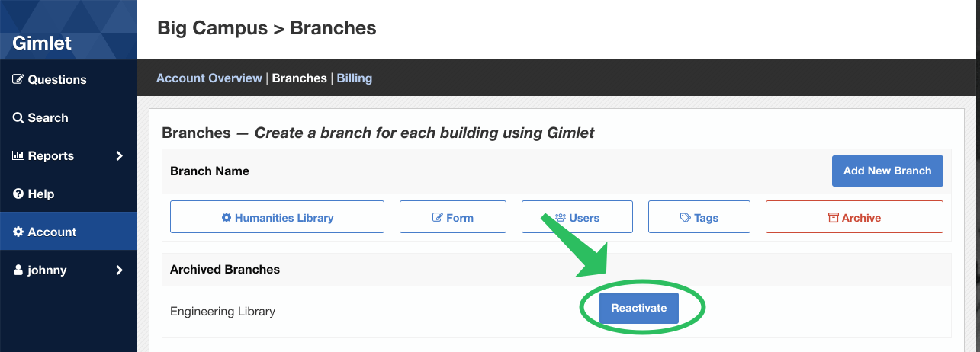Expand the johnny user menu chevron
The image size is (980, 352).
119,270
